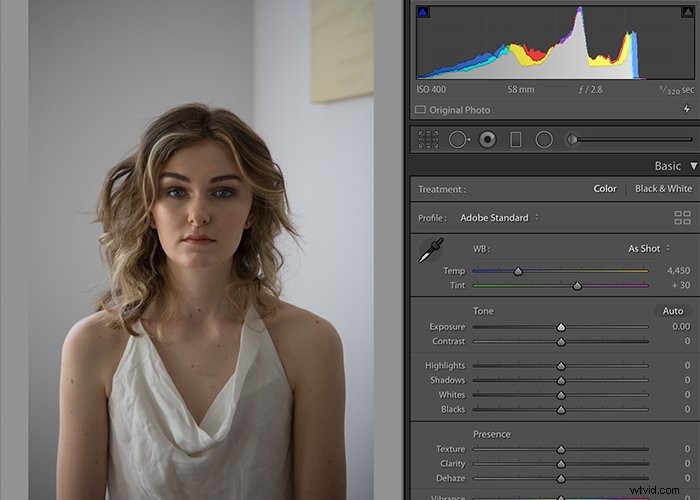Image resolution: width=700 pixels, height=500 pixels.
Task: Toggle the Original Photo checkbox
Action: [x=420, y=110]
